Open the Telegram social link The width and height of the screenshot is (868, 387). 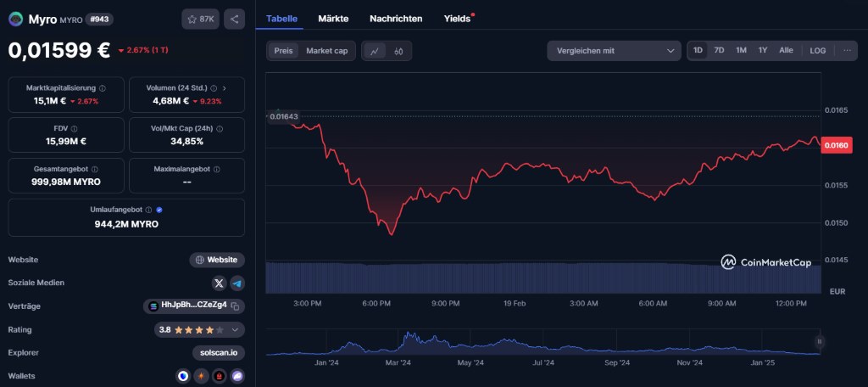pos(237,283)
